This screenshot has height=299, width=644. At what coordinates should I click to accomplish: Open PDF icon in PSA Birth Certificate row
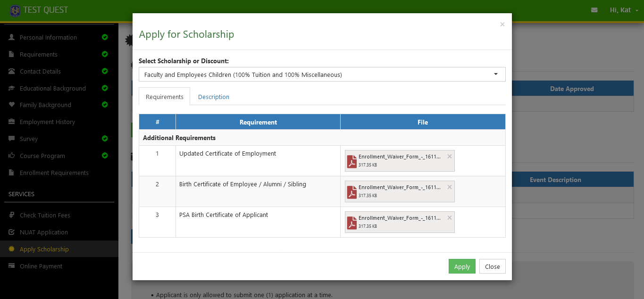coord(352,223)
